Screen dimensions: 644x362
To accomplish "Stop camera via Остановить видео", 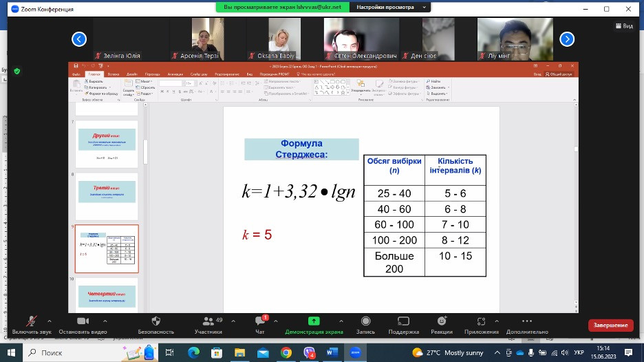I will tap(83, 325).
